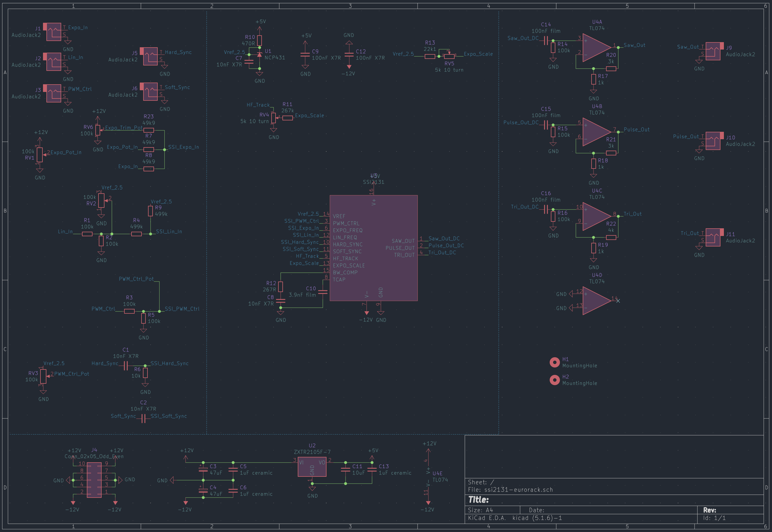Click the 'Date:' field in title block
The width and height of the screenshot is (772, 532).
coord(537,510)
